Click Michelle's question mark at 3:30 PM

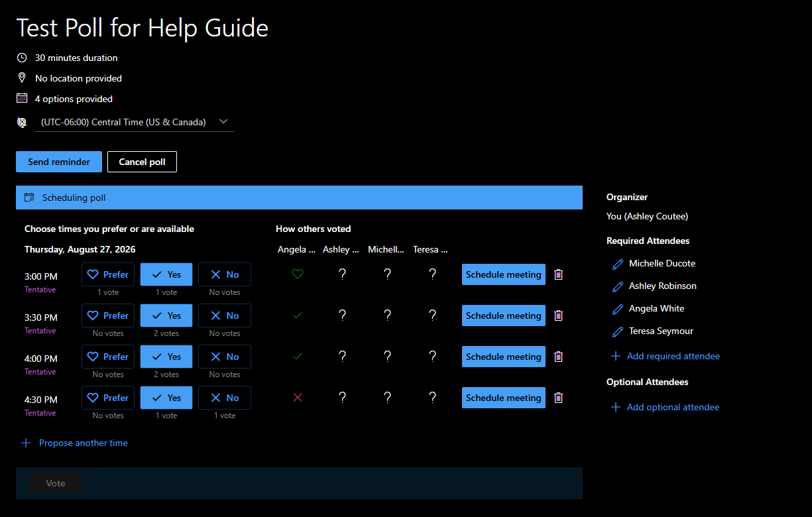pos(387,315)
